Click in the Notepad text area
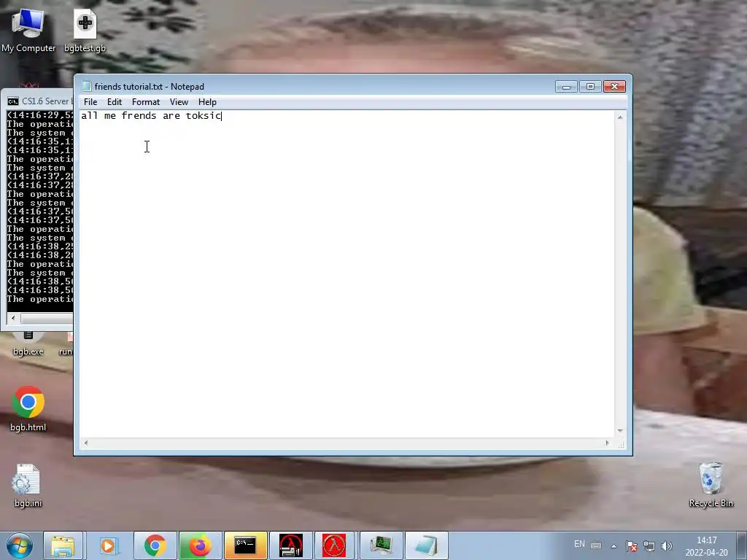The height and width of the screenshot is (560, 747). [x=347, y=274]
